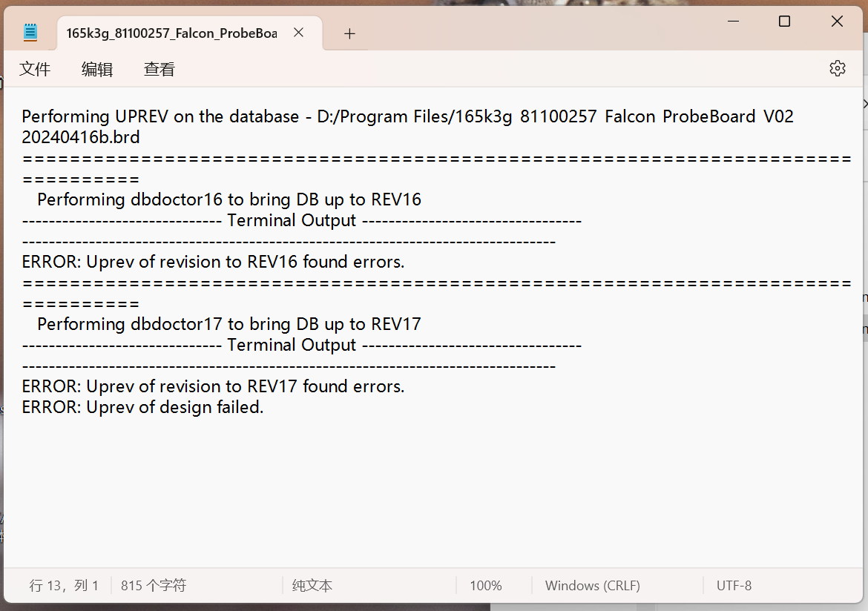Open Notepad settings gear icon

pyautogui.click(x=837, y=68)
